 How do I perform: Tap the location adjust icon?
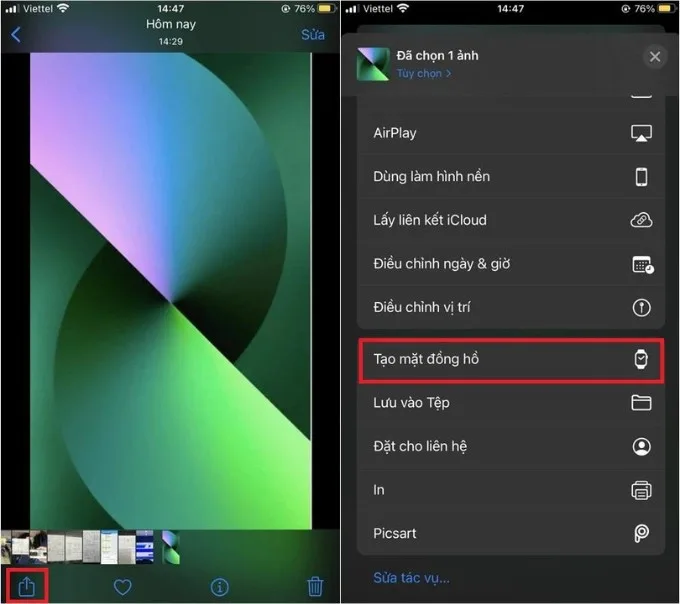click(641, 307)
